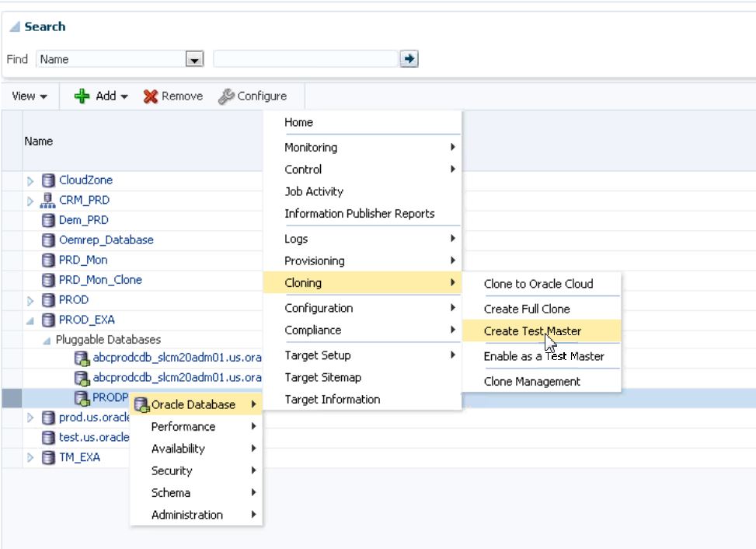Image resolution: width=756 pixels, height=549 pixels.
Task: Click the red X Remove icon
Action: (x=151, y=96)
